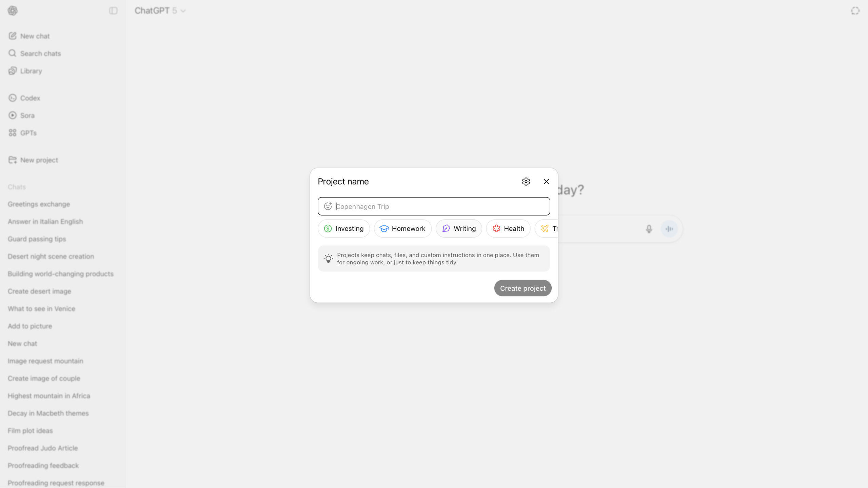Focus the project name text field
Screen dimensions: 868x488
pos(441,206)
